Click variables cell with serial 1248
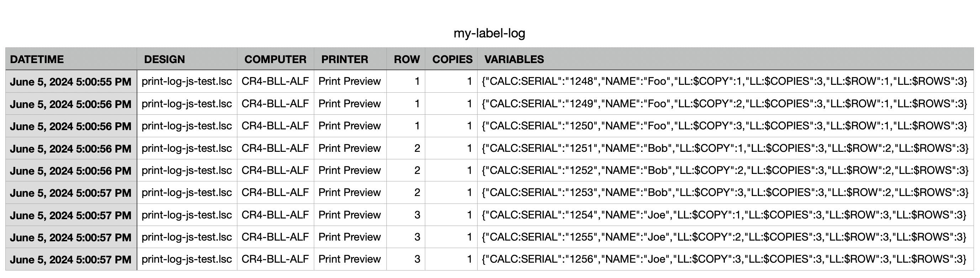This screenshot has height=278, width=980. pos(724,82)
